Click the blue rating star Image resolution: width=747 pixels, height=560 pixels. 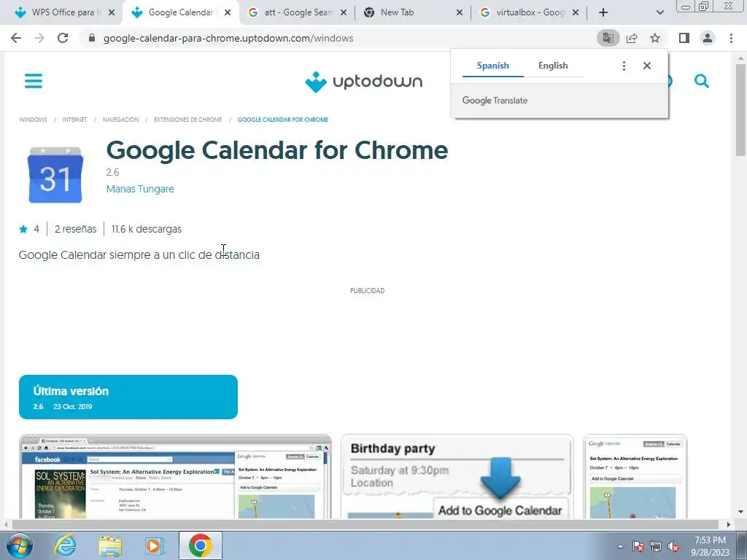(x=23, y=229)
